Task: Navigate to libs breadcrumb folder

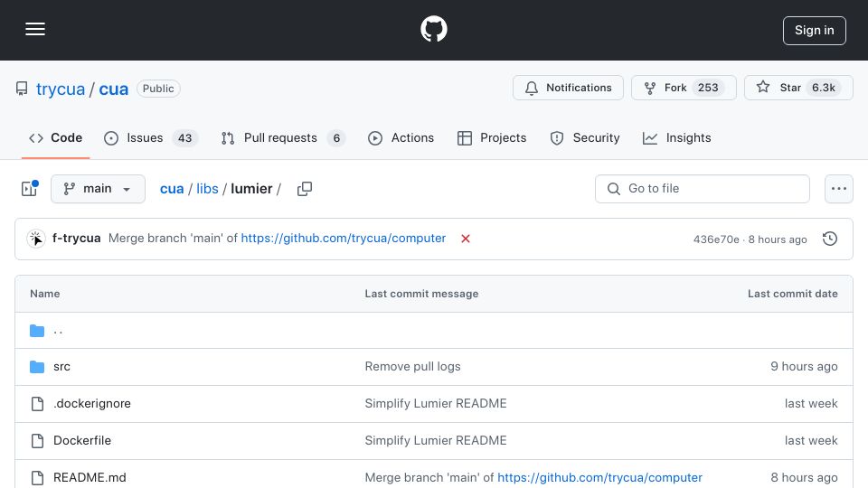Action: click(x=207, y=189)
